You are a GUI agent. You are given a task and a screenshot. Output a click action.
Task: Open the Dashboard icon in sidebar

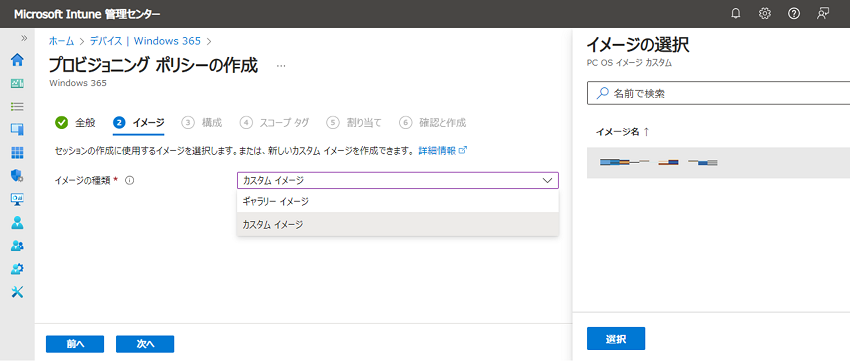[x=17, y=83]
